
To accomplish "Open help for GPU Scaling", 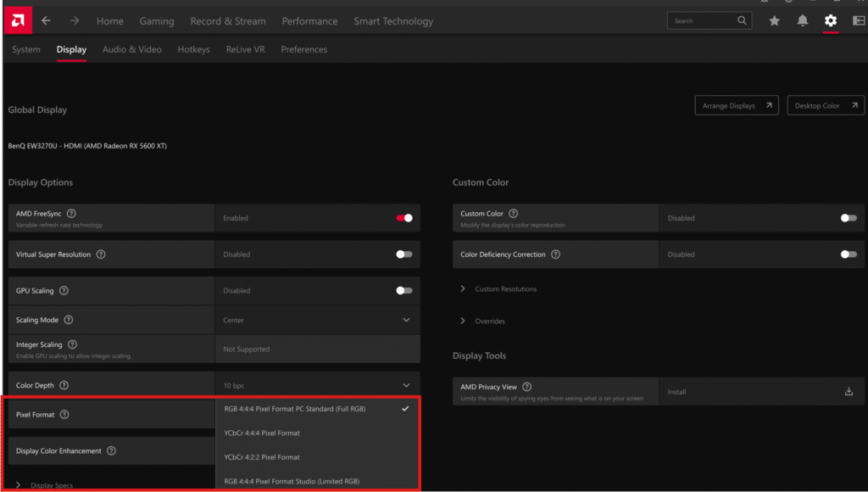I will point(64,290).
